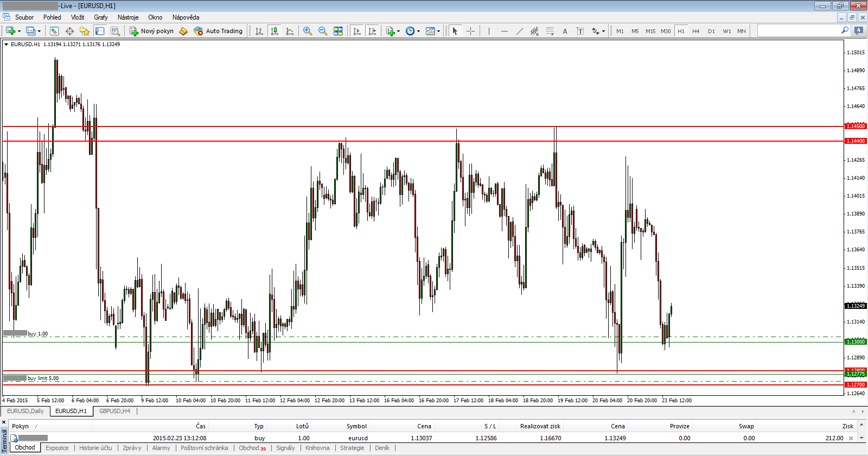This screenshot has width=868, height=456.
Task: Select the text tool (A)
Action: [565, 31]
